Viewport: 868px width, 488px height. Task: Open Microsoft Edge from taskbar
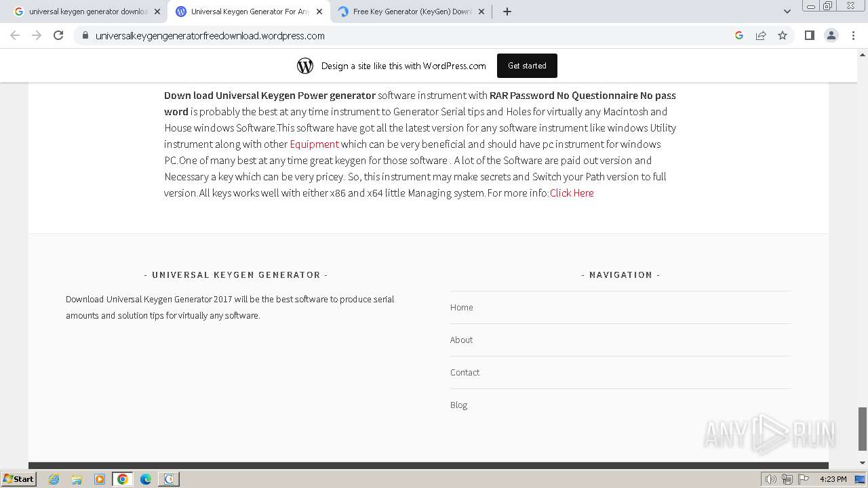click(x=146, y=479)
